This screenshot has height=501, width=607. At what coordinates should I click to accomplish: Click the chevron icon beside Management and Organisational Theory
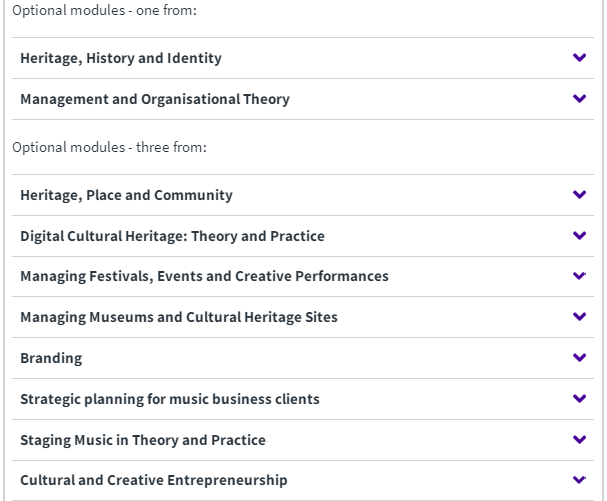pos(579,99)
